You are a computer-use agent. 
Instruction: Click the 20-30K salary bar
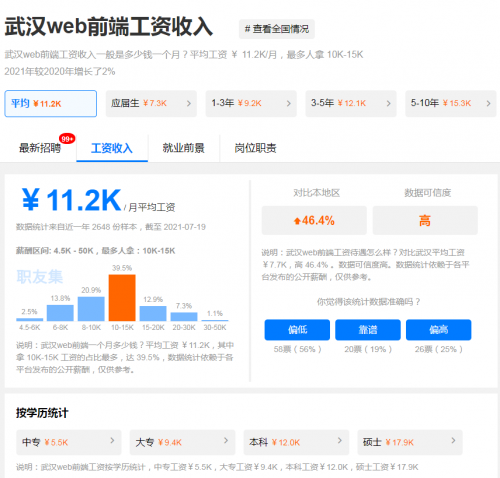tap(184, 317)
